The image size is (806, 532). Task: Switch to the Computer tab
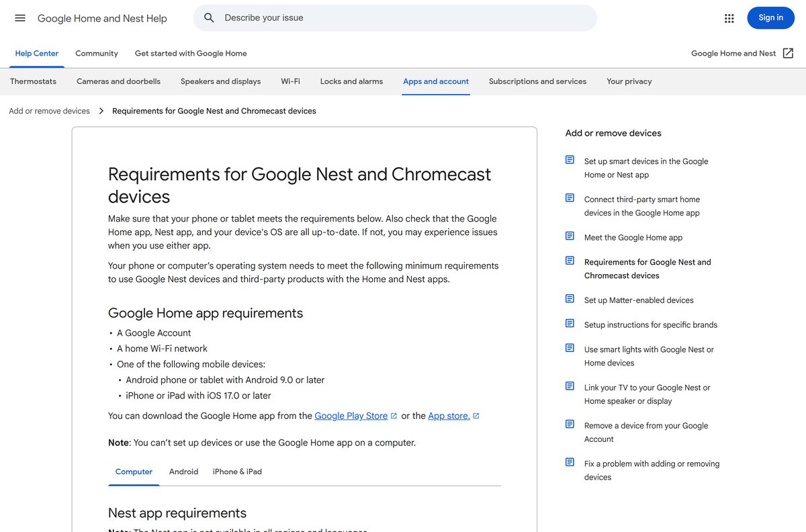point(134,472)
